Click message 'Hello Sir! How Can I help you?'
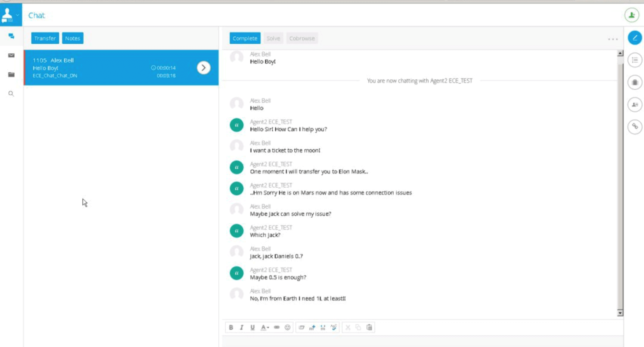Image resolution: width=644 pixels, height=347 pixels. coord(288,129)
